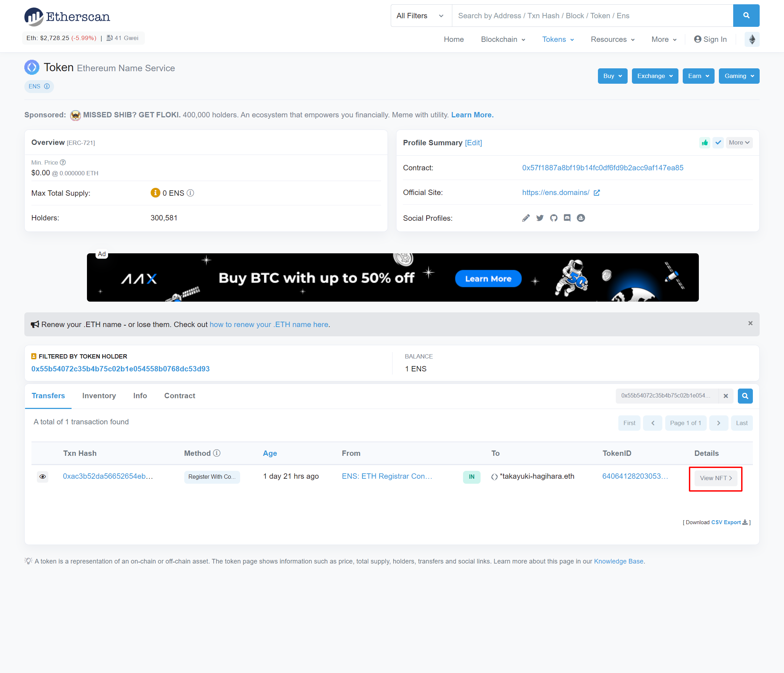This screenshot has height=673, width=784.
Task: Focus the main search input field
Action: point(592,15)
